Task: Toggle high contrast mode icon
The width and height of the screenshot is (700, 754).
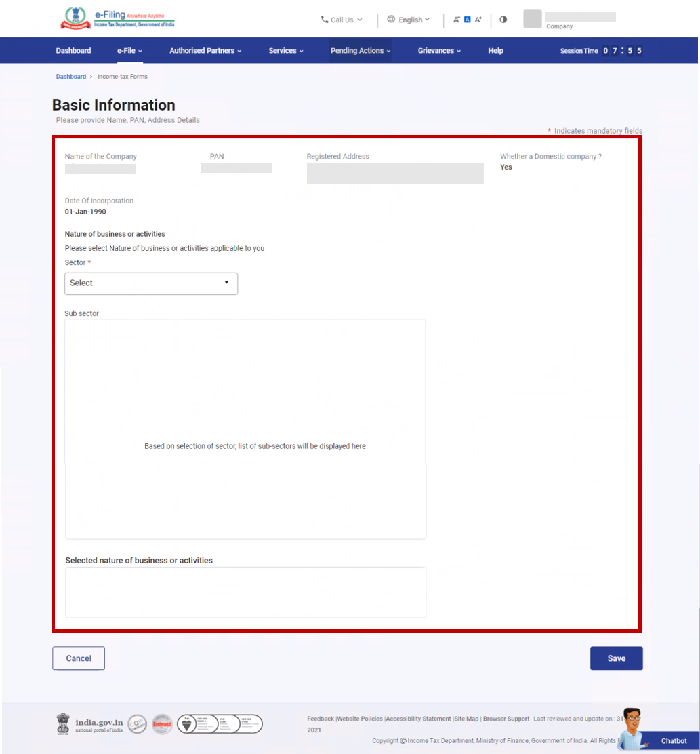Action: (503, 20)
